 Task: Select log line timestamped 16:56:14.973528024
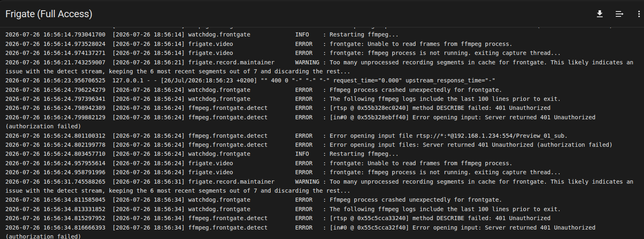pyautogui.click(x=259, y=44)
